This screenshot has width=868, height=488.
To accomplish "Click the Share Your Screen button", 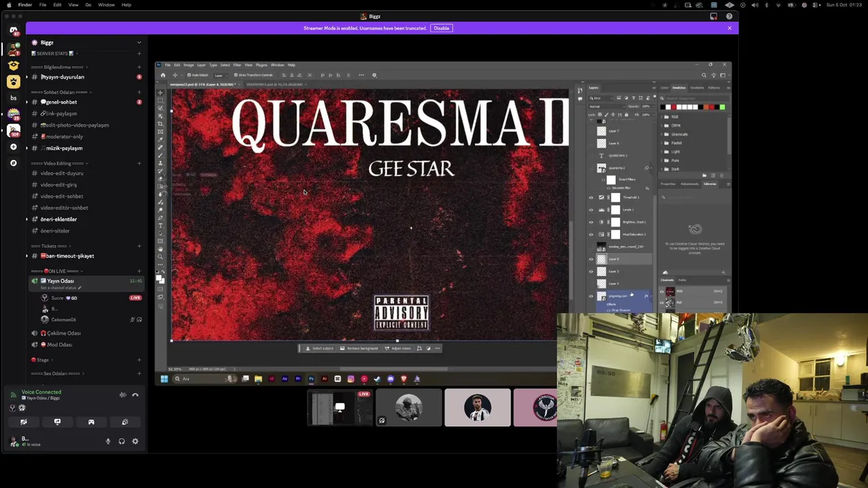I will point(57,422).
